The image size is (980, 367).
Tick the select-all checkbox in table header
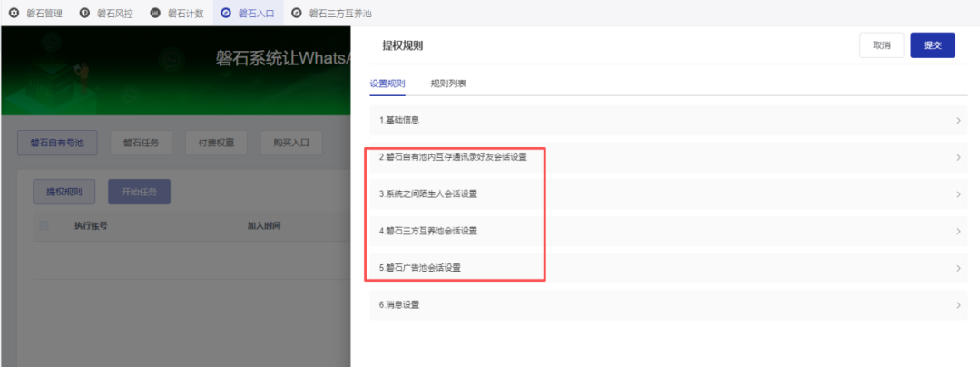tap(44, 225)
